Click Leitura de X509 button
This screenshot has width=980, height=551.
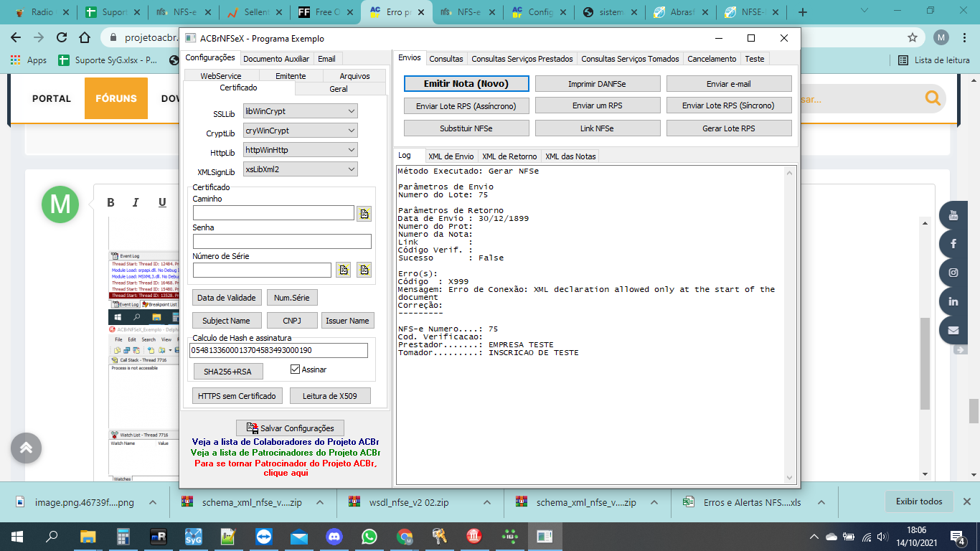(x=330, y=395)
